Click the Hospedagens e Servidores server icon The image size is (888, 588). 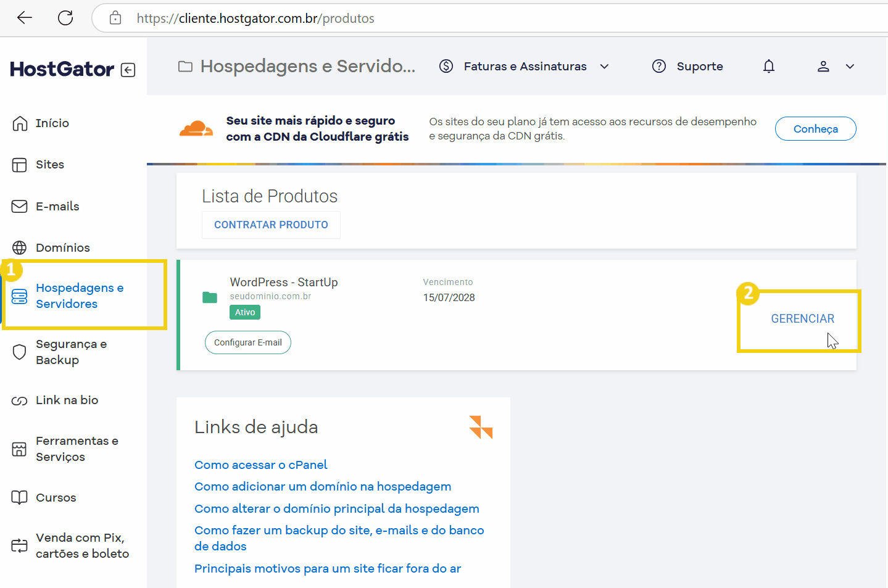coord(20,297)
